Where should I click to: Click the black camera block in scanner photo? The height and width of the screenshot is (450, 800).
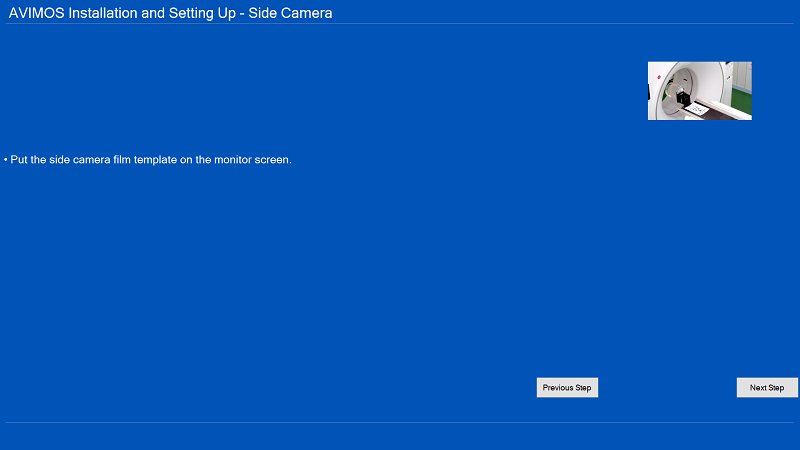(x=682, y=99)
